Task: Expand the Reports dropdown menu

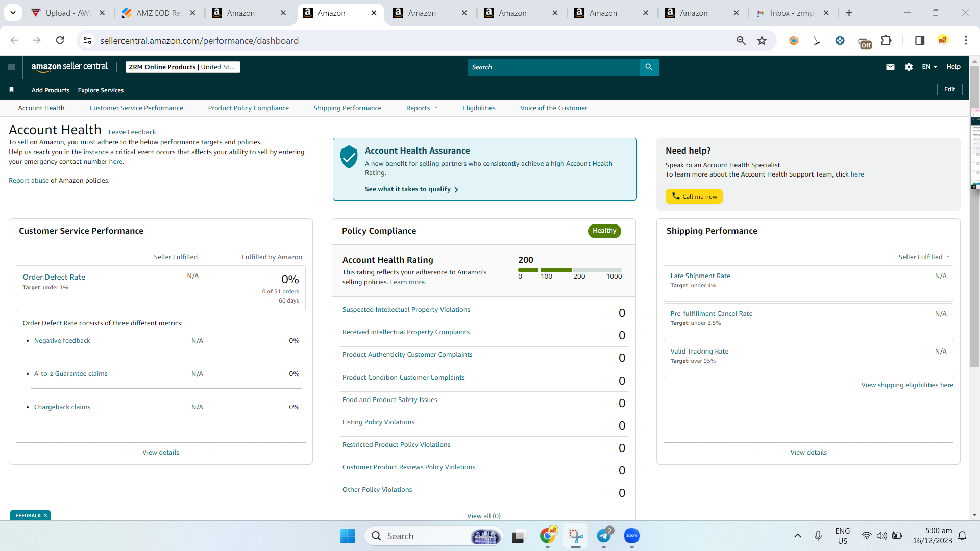Action: (x=422, y=108)
